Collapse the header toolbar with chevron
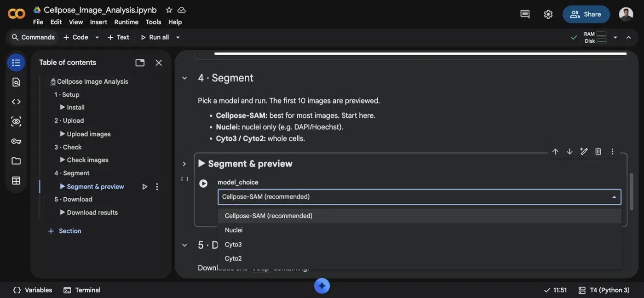The height and width of the screenshot is (298, 644). pos(629,37)
